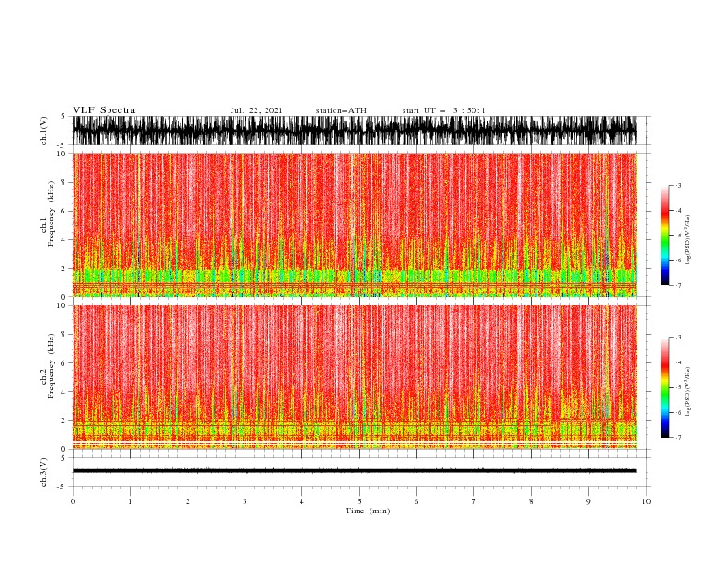Viewport: 728px width, 563px height.
Task: Click time axis tick label "2"
Action: [x=188, y=501]
